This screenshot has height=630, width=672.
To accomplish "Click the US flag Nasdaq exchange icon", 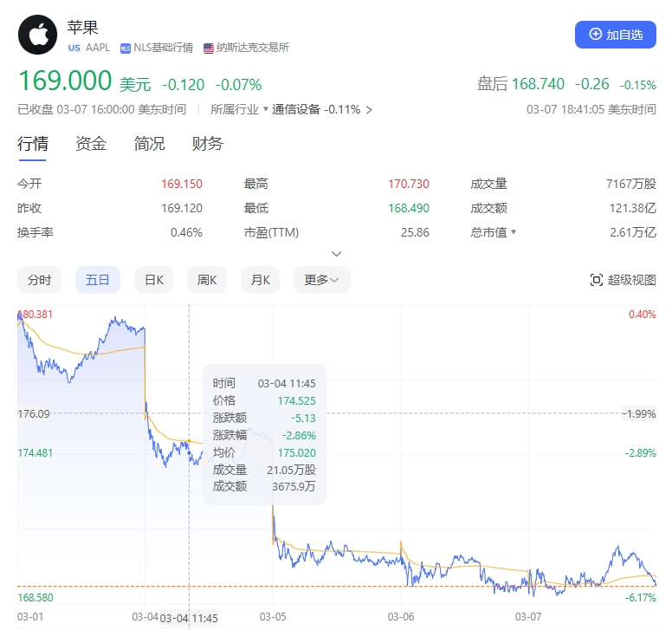I will (x=209, y=48).
